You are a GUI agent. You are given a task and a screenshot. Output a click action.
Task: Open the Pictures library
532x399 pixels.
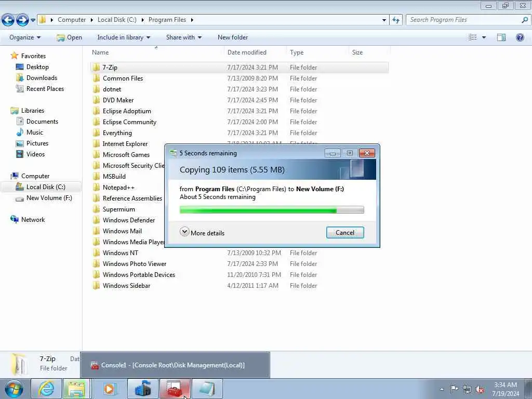coord(37,143)
